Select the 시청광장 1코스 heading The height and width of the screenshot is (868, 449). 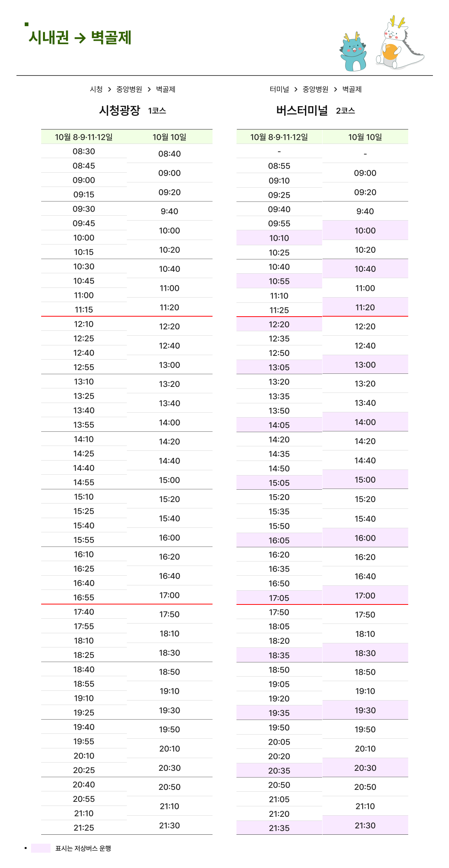132,110
